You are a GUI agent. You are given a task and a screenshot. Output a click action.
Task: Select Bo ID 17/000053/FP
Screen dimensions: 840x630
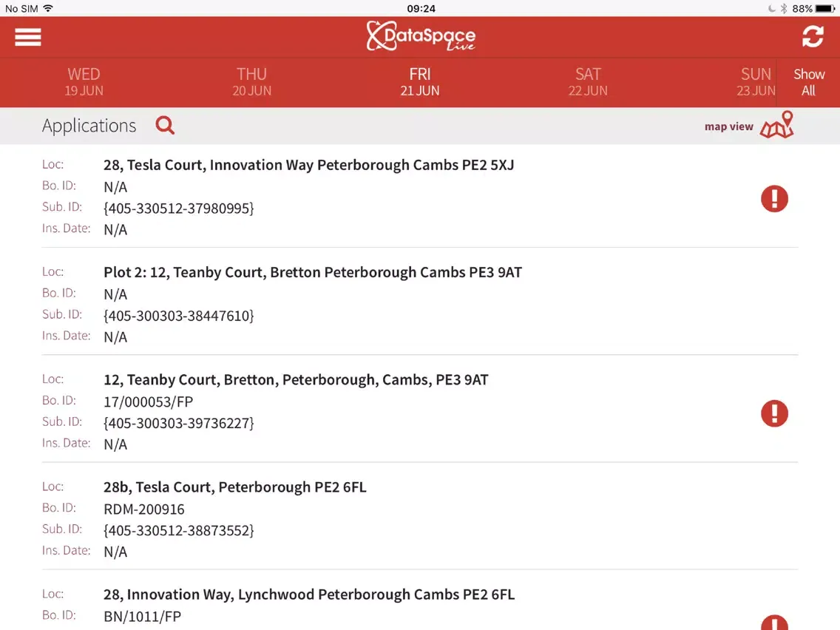[148, 402]
